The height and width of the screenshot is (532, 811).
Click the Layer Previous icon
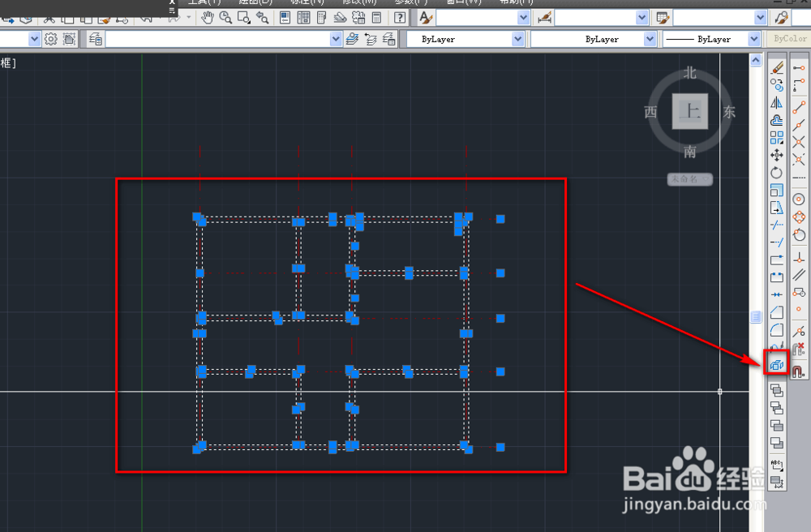pos(371,39)
